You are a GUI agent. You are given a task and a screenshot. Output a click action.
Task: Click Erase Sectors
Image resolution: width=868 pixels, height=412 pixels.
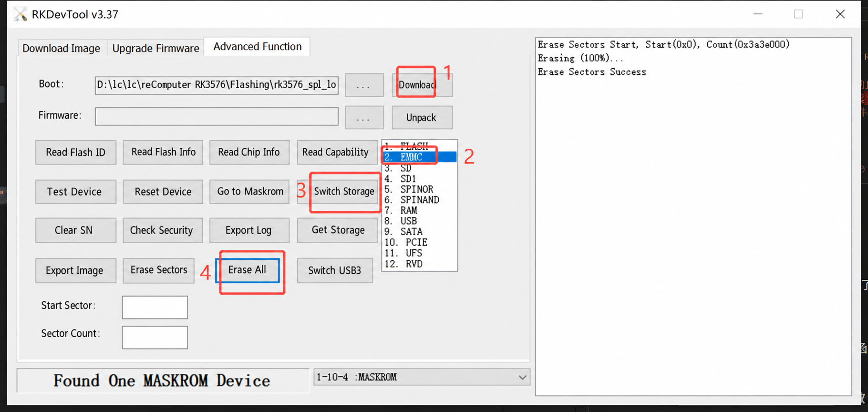[159, 270]
